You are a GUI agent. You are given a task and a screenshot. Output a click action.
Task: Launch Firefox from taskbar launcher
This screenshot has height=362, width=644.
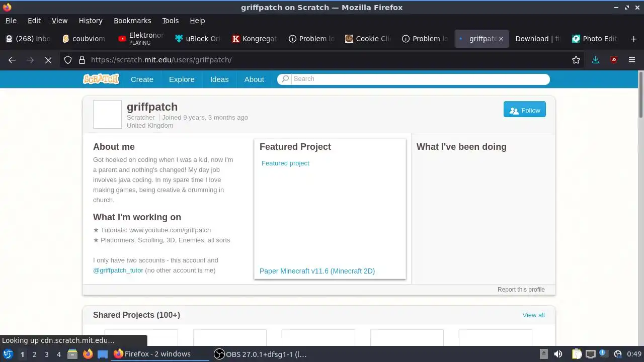pos(88,354)
